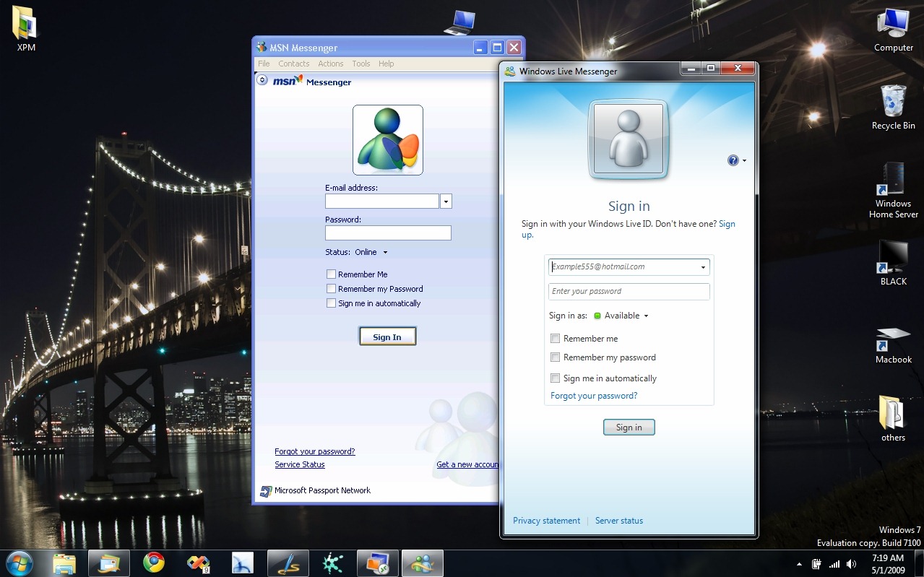Click the monitor window taskbar icon
The image size is (924, 577).
coord(377,563)
